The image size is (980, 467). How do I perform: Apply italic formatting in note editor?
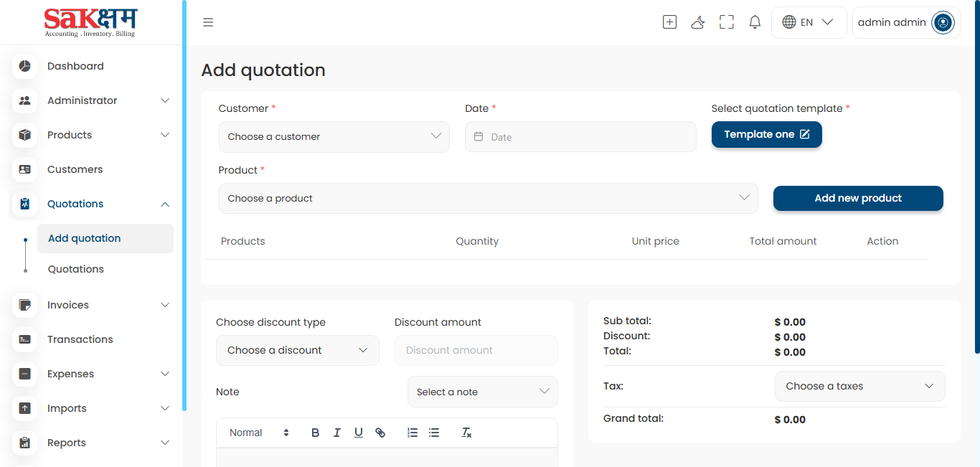(x=336, y=433)
